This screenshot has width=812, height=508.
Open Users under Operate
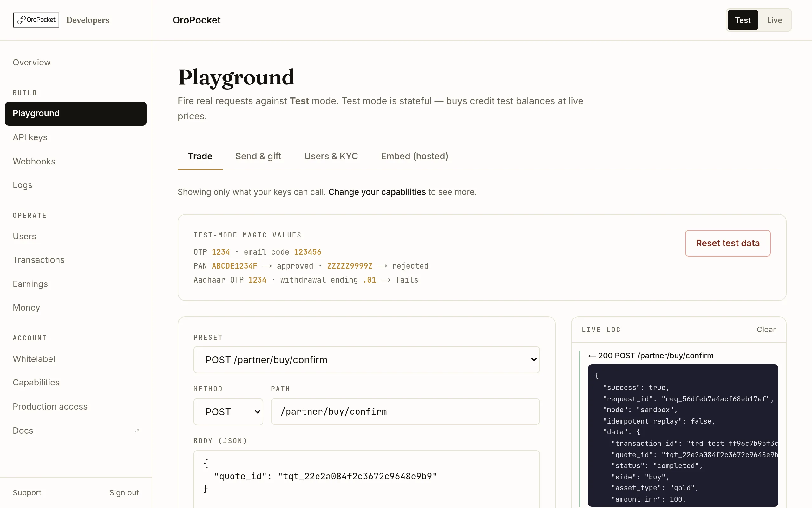click(75, 237)
